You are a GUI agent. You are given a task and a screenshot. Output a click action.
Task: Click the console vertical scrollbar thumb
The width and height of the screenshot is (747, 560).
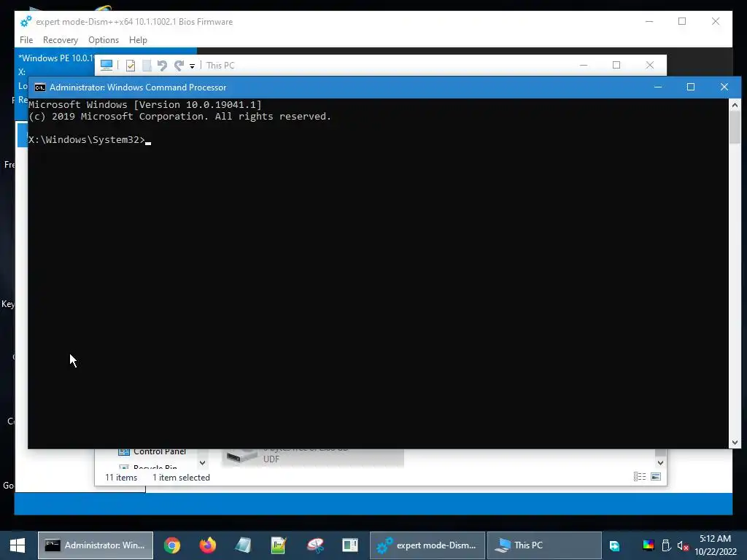pos(735,127)
